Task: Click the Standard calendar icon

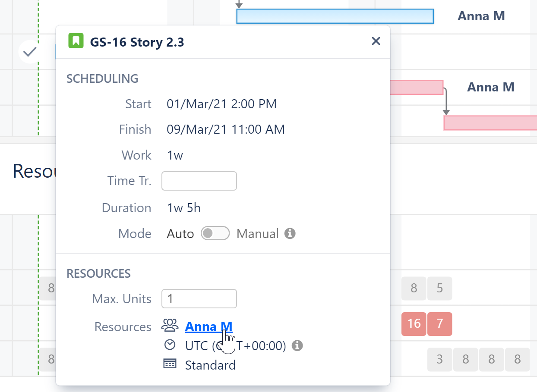Action: point(170,364)
